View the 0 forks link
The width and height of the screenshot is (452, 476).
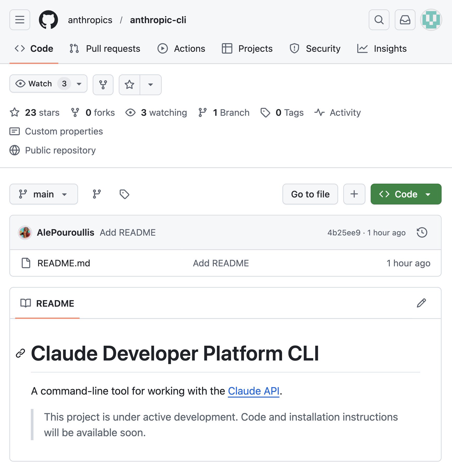tap(93, 113)
